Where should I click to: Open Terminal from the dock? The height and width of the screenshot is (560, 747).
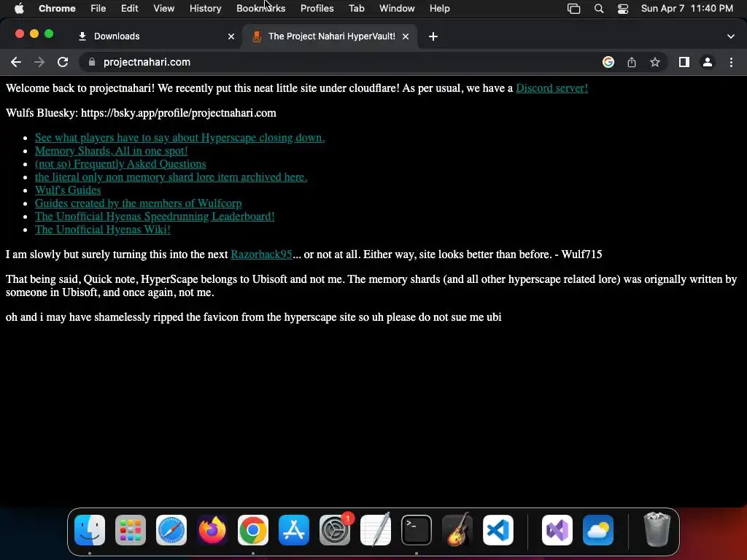[417, 530]
